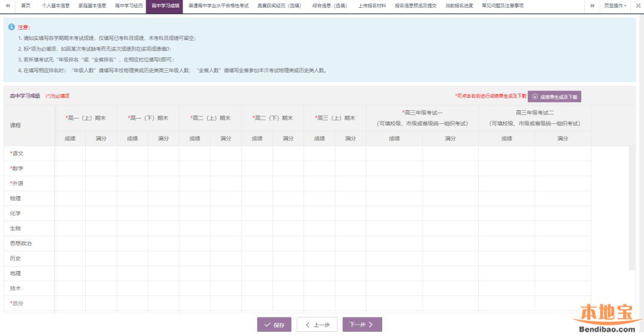Open the 页签操作 dropdown menu
The image size is (644, 336).
click(x=616, y=5)
